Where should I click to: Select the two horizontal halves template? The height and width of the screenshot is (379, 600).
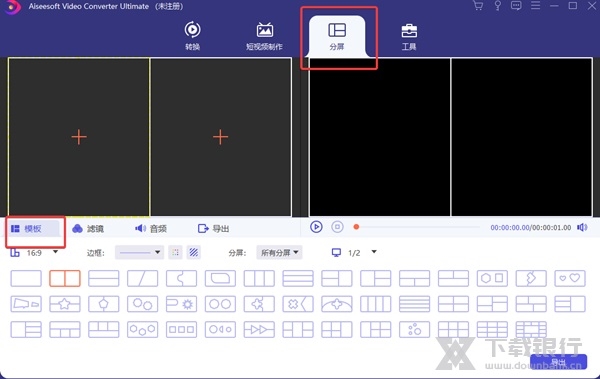(104, 278)
